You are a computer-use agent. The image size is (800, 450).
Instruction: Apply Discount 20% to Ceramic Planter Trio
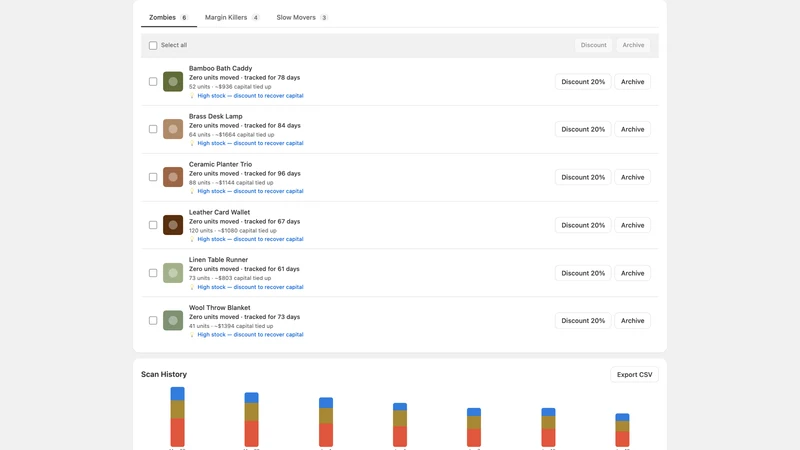pos(583,177)
